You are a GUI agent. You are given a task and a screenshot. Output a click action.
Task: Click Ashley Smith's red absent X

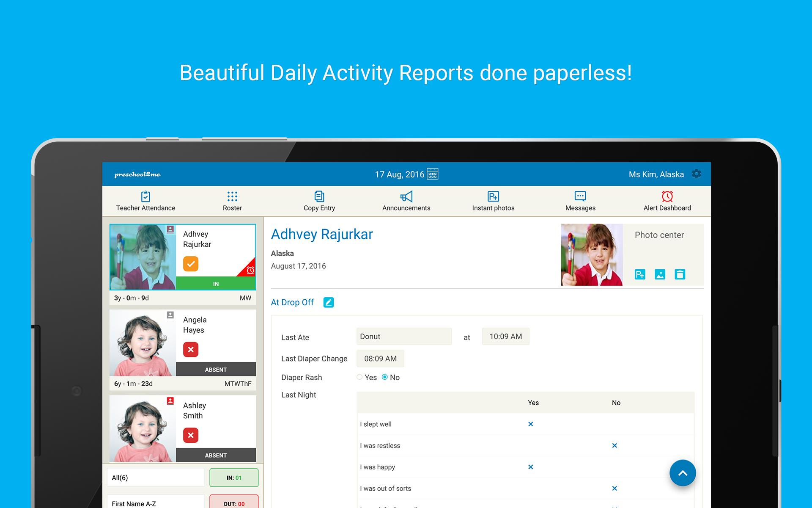(x=191, y=435)
